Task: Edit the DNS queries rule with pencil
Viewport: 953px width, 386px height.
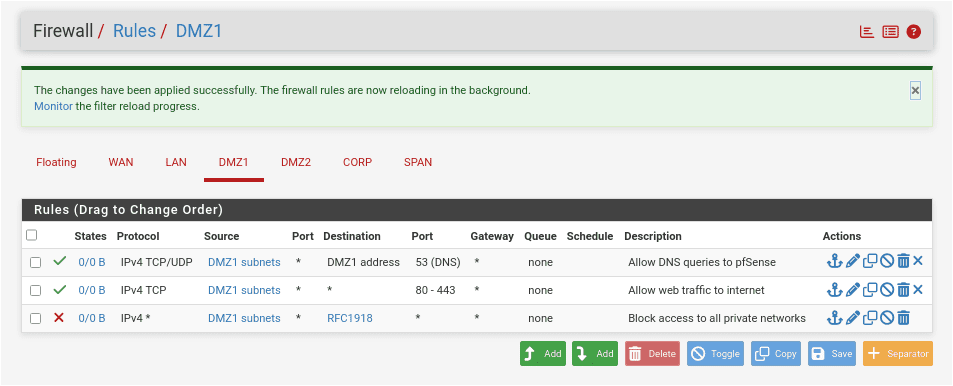Action: (853, 261)
